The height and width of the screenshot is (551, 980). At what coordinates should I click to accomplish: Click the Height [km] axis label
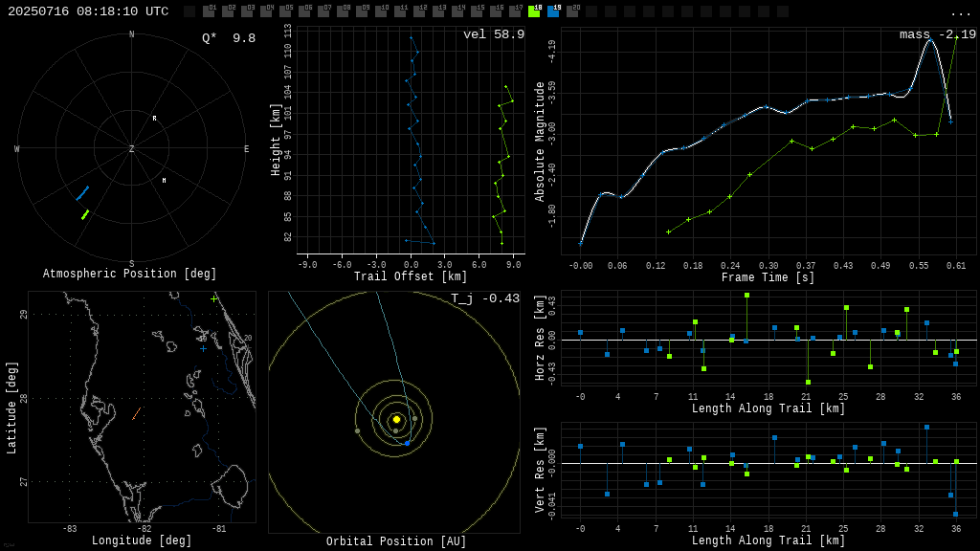[276, 140]
